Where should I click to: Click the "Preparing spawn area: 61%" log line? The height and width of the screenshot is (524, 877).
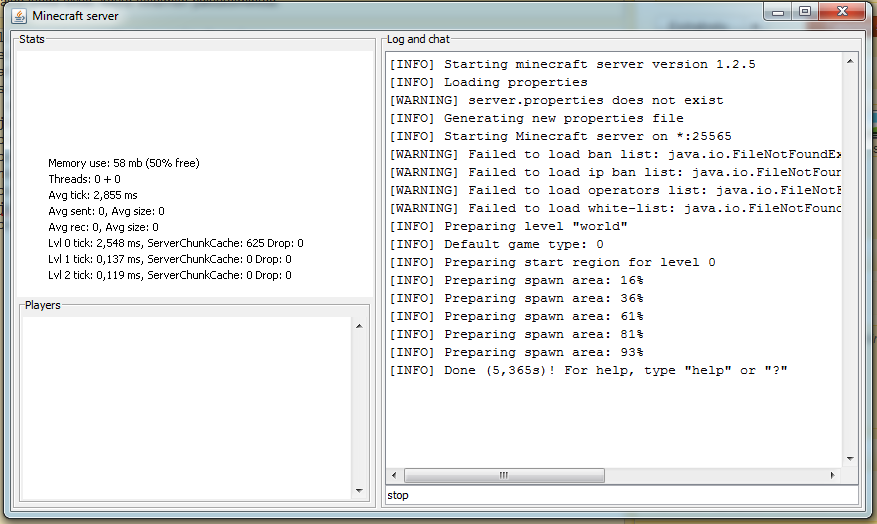tap(517, 316)
